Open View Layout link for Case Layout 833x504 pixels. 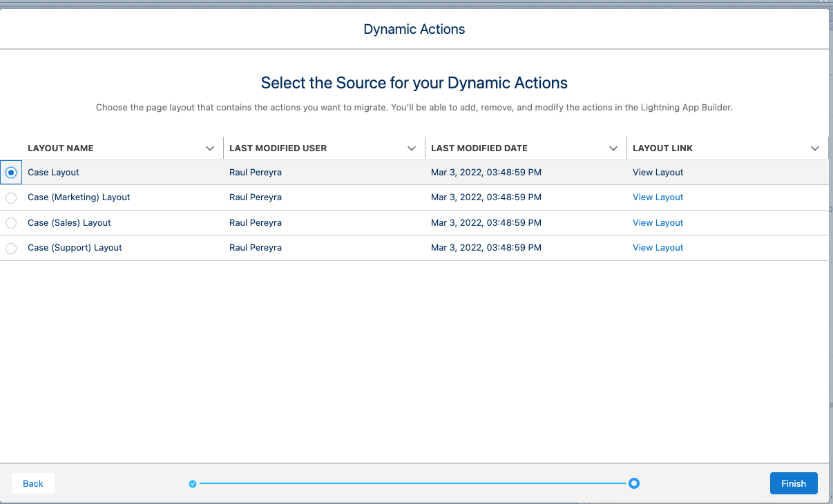click(658, 173)
